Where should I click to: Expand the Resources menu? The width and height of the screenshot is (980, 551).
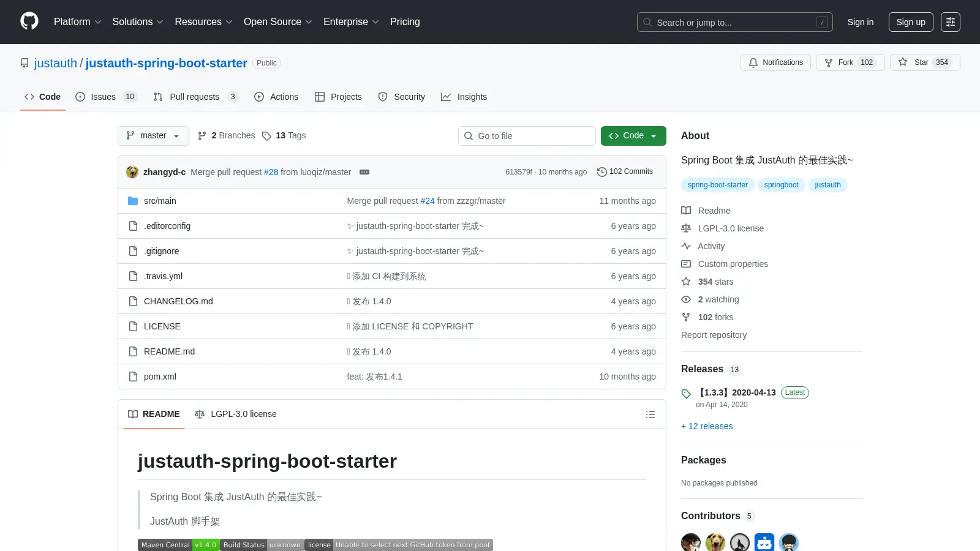point(203,22)
